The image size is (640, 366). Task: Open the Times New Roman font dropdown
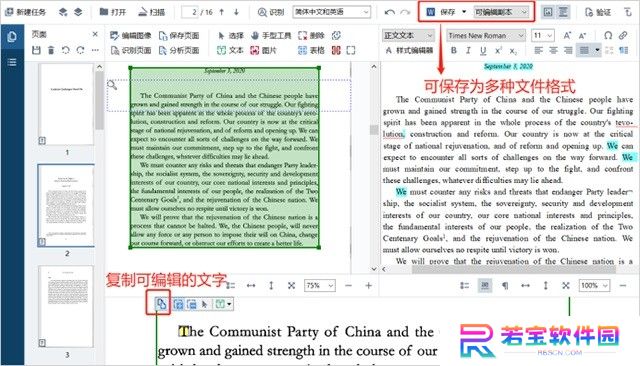486,36
